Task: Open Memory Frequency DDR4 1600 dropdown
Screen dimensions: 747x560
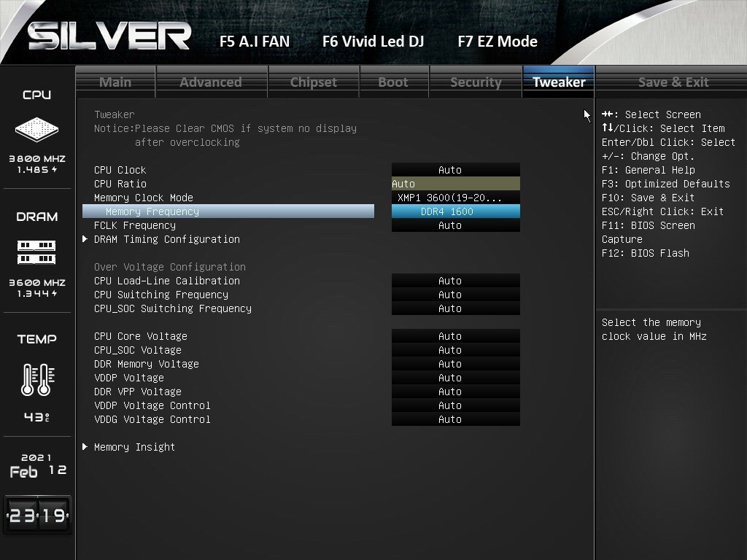Action: point(455,211)
